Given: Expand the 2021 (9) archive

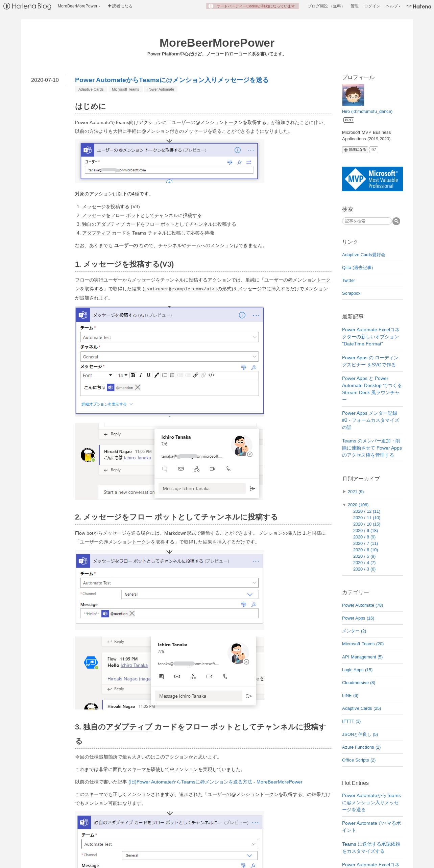Looking at the screenshot, I should [x=344, y=492].
